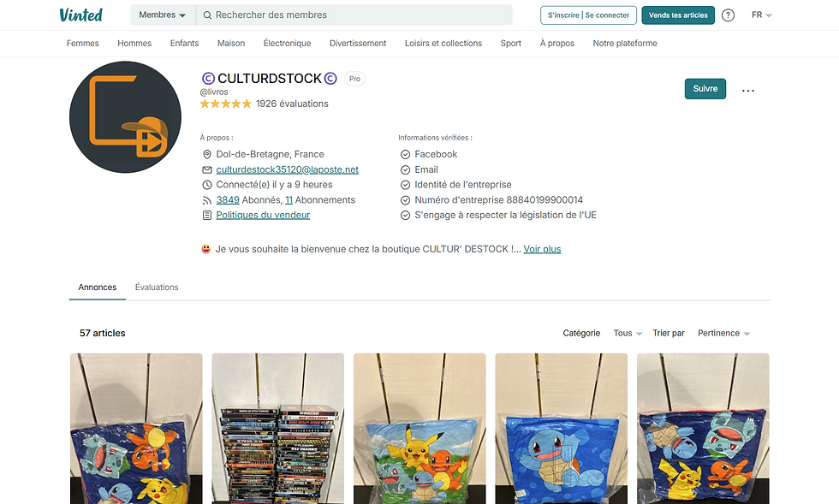Open the FR language dropdown
839x504 pixels.
pos(761,15)
